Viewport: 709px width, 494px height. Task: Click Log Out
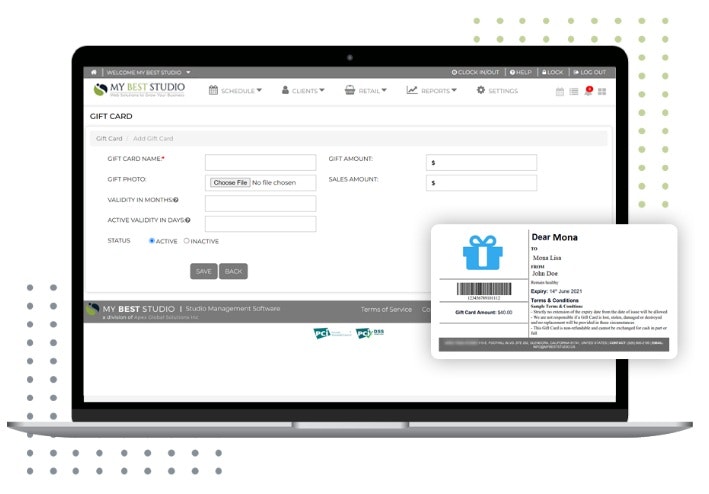point(590,72)
